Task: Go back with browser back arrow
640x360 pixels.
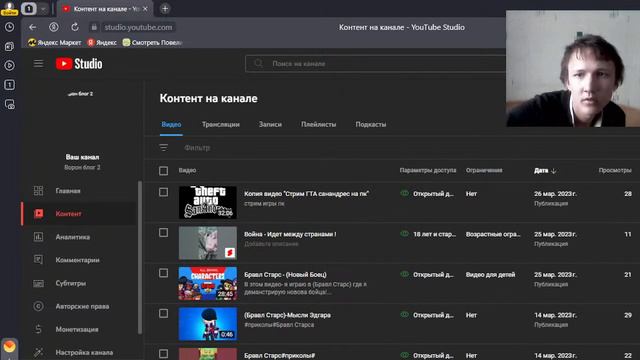Action: 33,27
